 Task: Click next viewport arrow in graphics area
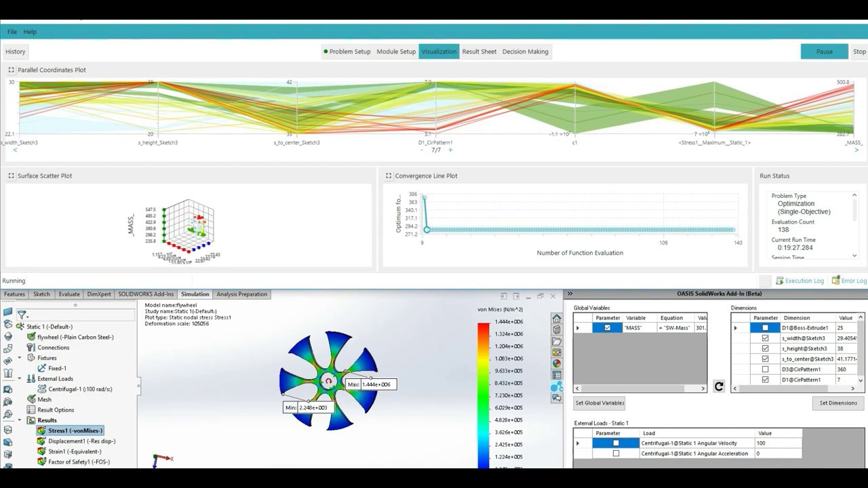(516, 296)
